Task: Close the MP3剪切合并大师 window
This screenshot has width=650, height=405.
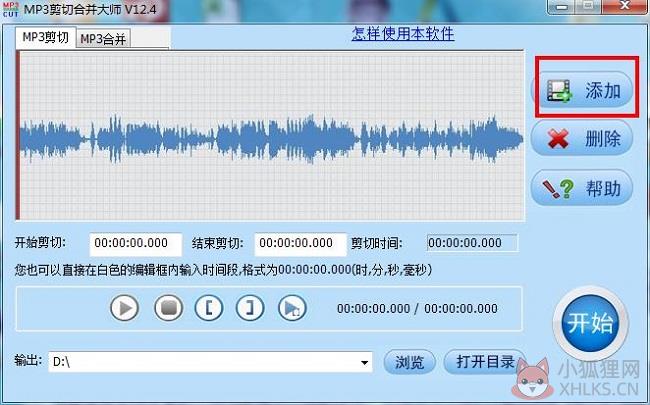Action: [x=625, y=7]
